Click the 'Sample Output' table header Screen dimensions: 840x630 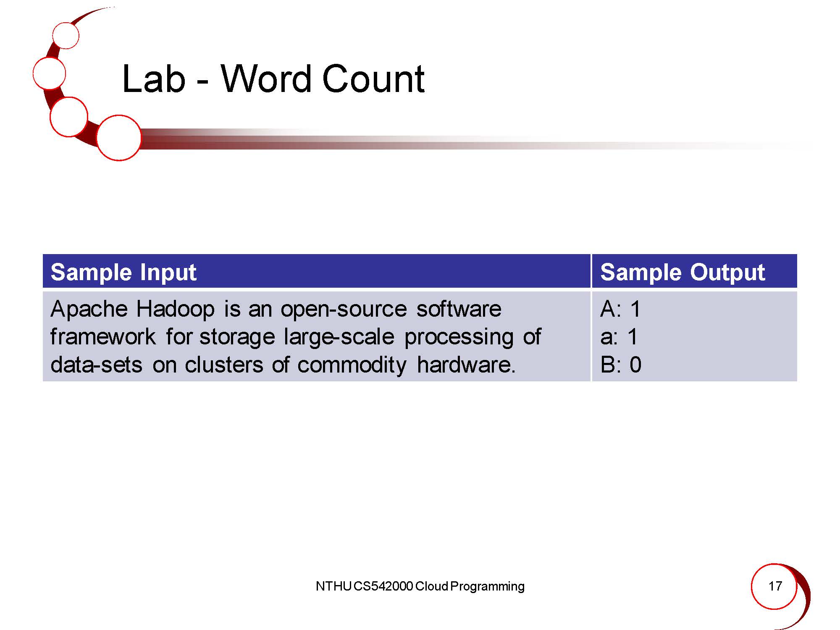click(682, 272)
